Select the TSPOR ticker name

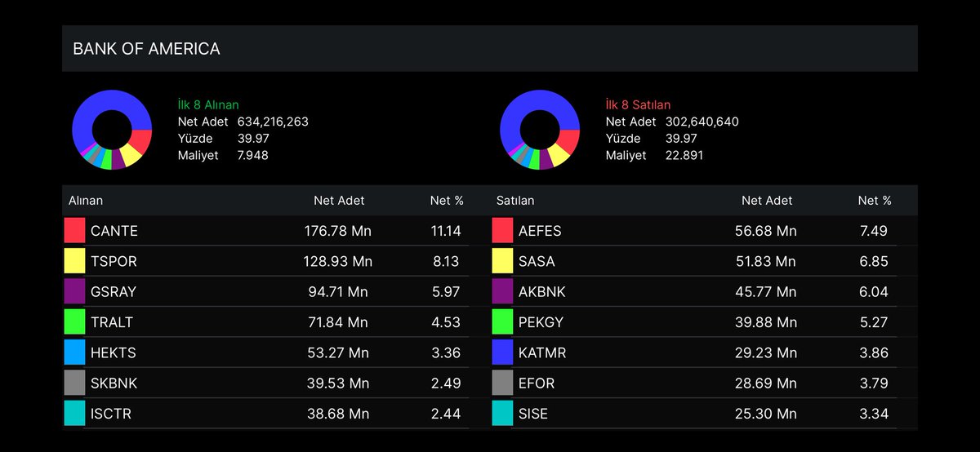tap(114, 261)
